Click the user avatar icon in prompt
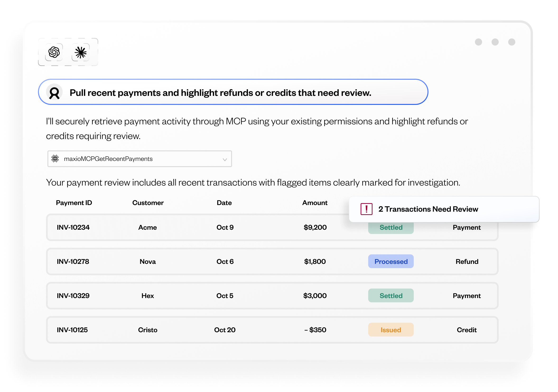Screen dimensions: 558x392 tap(54, 92)
